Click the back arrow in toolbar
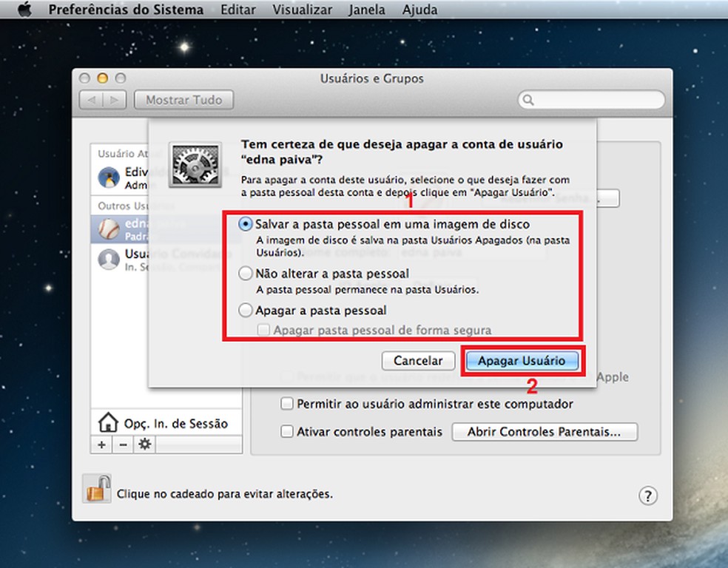 click(92, 100)
